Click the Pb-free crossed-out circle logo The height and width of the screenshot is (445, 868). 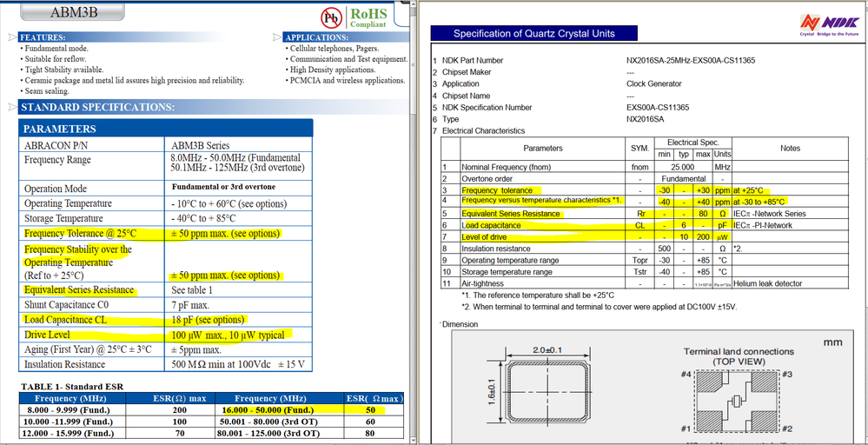click(332, 18)
